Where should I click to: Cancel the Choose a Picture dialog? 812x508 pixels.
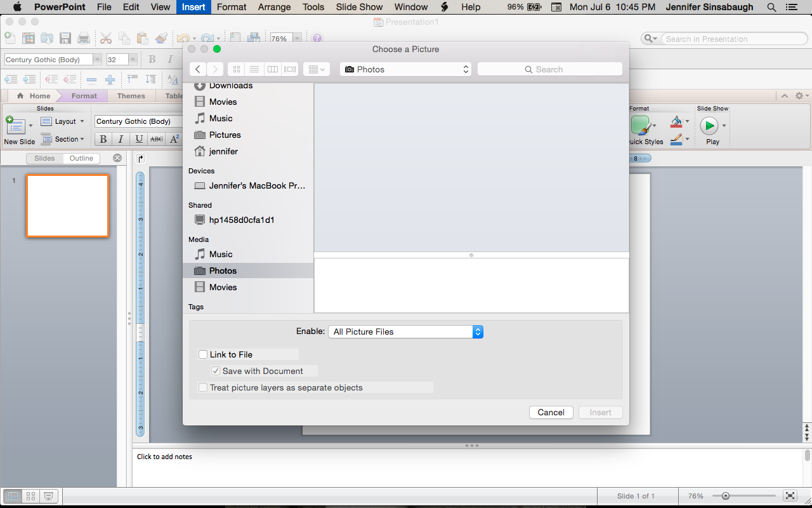(x=551, y=412)
